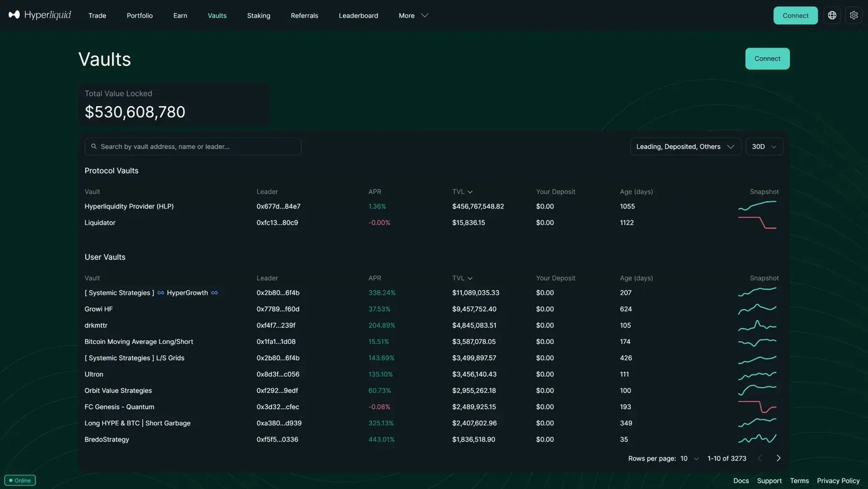
Task: Open language globe icon
Action: tap(832, 16)
